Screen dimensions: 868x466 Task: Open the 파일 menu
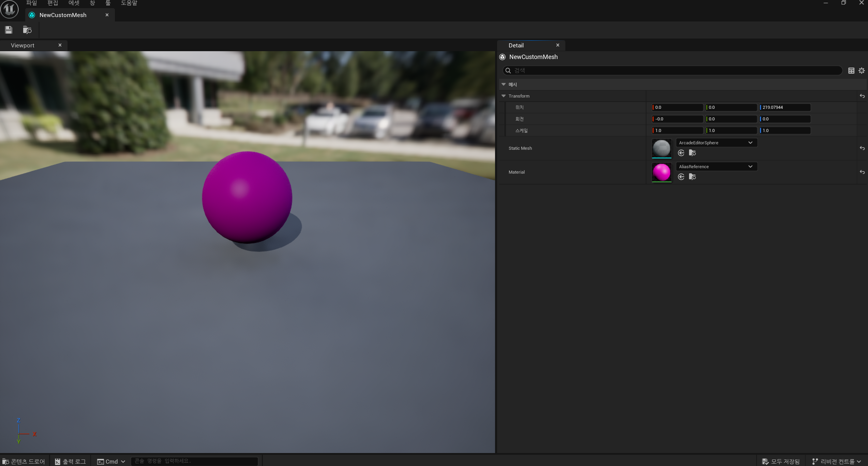31,3
